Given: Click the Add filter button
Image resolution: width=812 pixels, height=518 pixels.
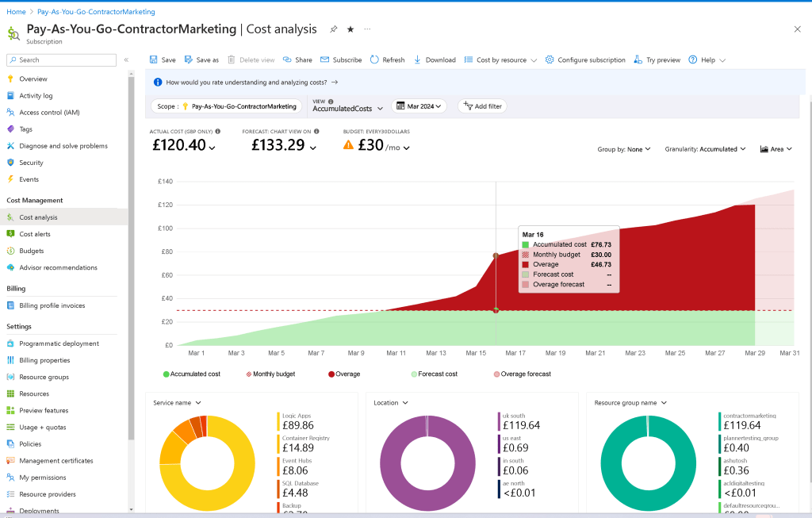Looking at the screenshot, I should tap(482, 106).
